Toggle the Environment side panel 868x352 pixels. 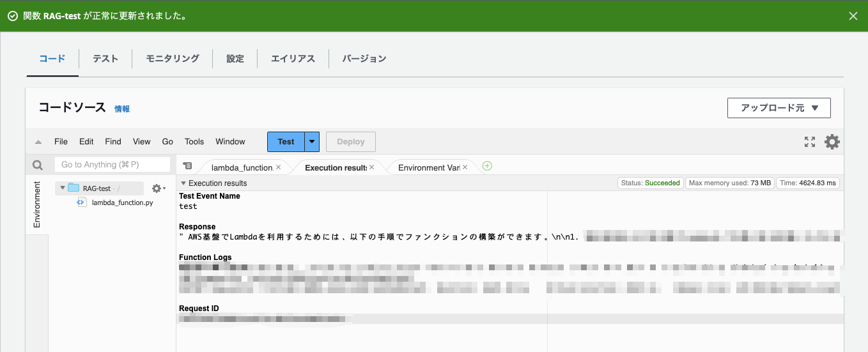point(37,204)
